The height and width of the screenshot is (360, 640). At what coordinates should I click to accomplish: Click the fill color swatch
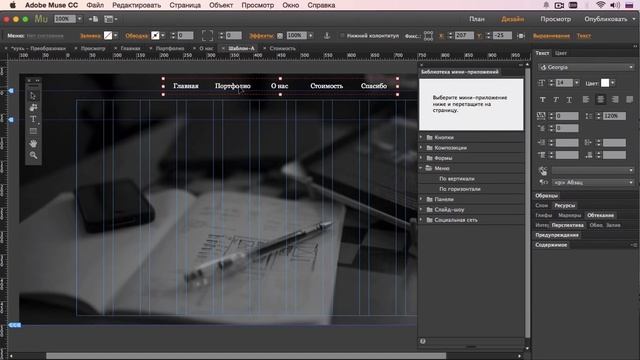click(x=108, y=36)
